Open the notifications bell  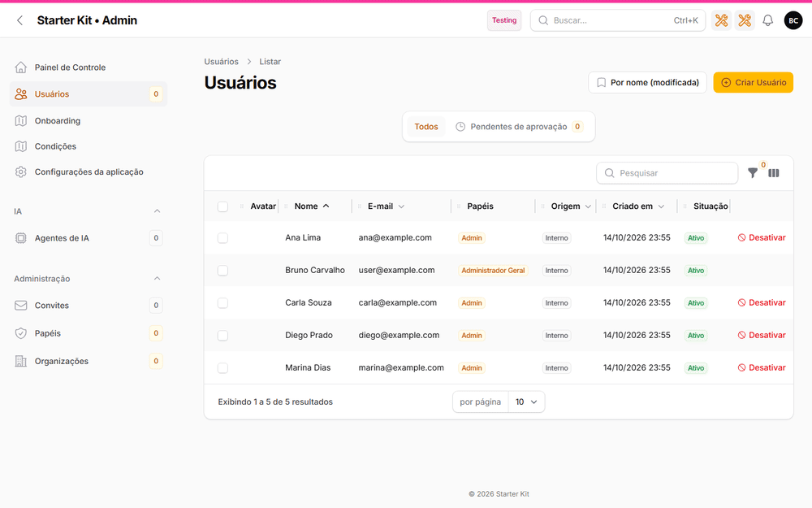[x=768, y=20]
